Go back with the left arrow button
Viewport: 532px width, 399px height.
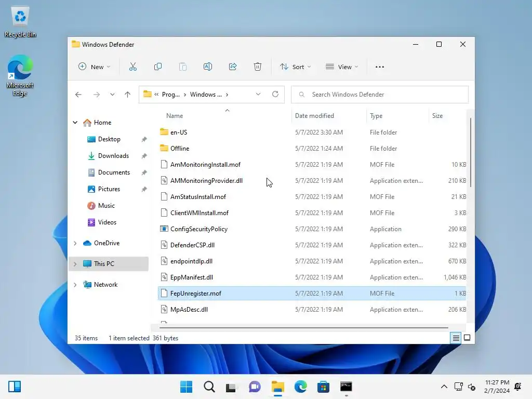[x=78, y=95]
